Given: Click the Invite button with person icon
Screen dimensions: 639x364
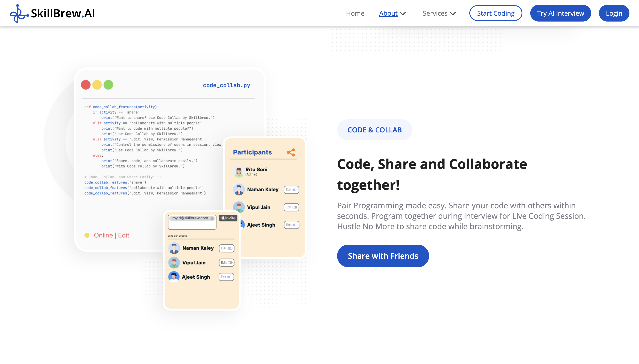Looking at the screenshot, I should 228,218.
